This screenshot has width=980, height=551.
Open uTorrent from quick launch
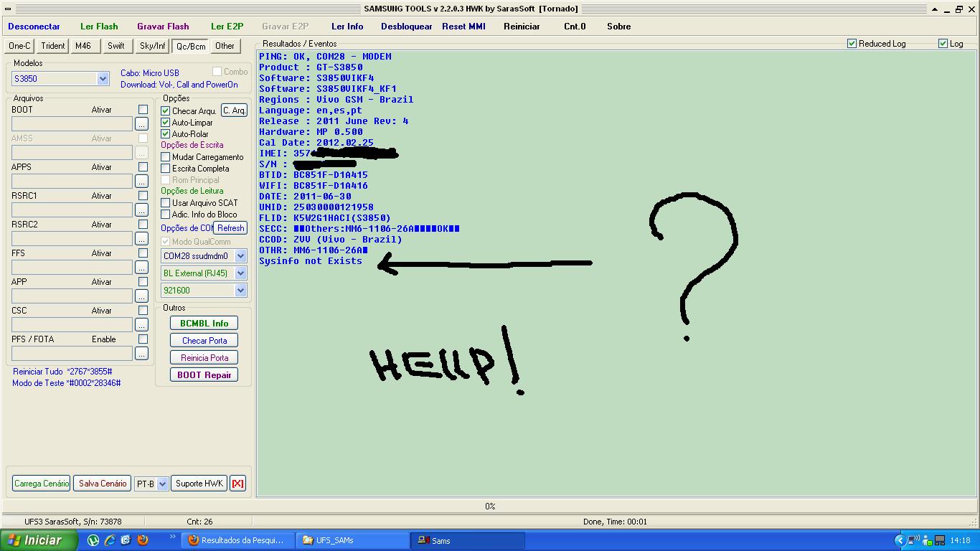coord(93,540)
